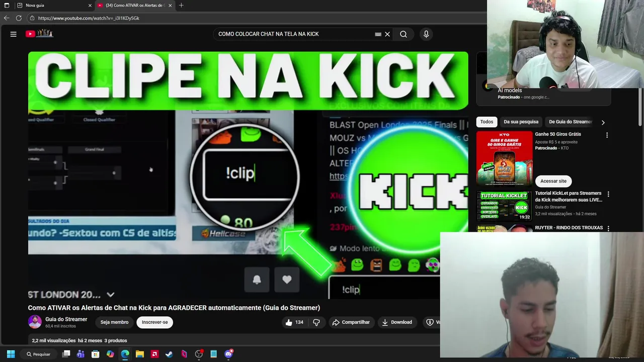The image size is (644, 362).
Task: Open Guia do Streamer channel avatar
Action: click(x=35, y=322)
